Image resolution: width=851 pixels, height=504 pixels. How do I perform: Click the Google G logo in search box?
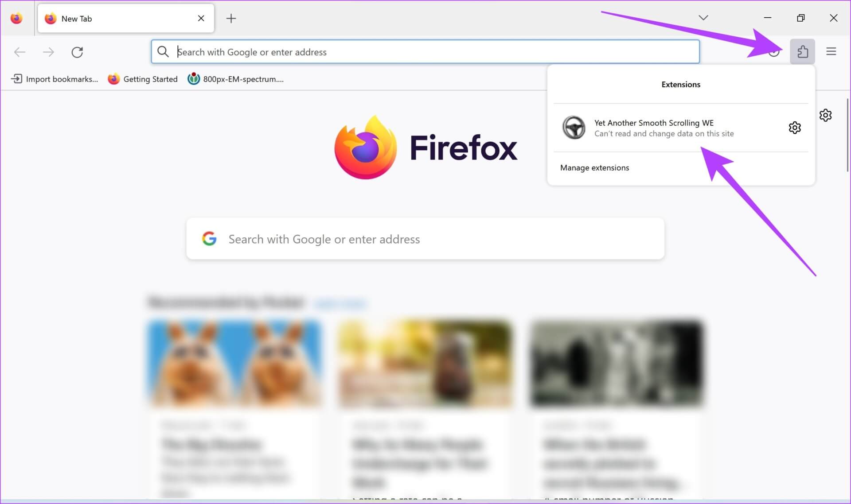tap(209, 239)
